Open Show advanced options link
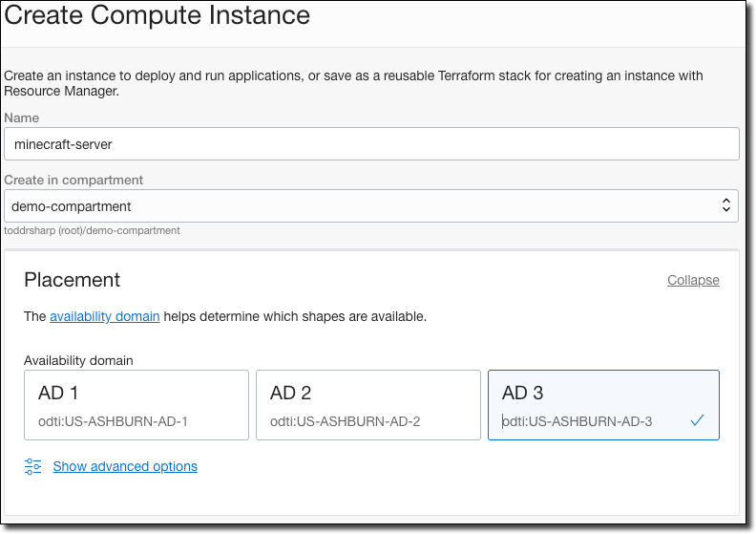This screenshot has height=534, width=756. click(x=125, y=466)
